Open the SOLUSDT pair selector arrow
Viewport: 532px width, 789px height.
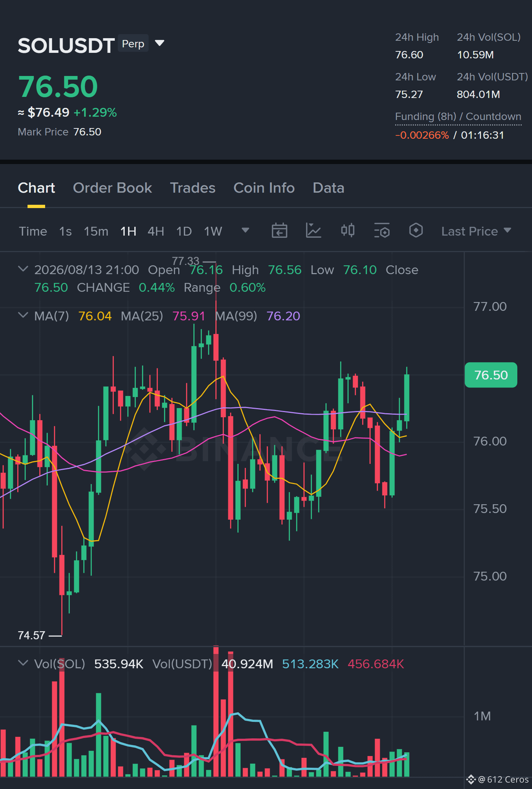(x=160, y=43)
